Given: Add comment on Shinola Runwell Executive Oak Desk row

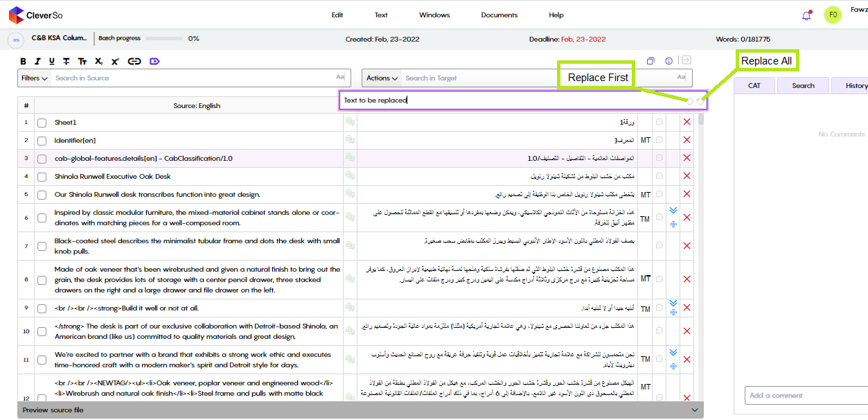Looking at the screenshot, I should pyautogui.click(x=659, y=176).
